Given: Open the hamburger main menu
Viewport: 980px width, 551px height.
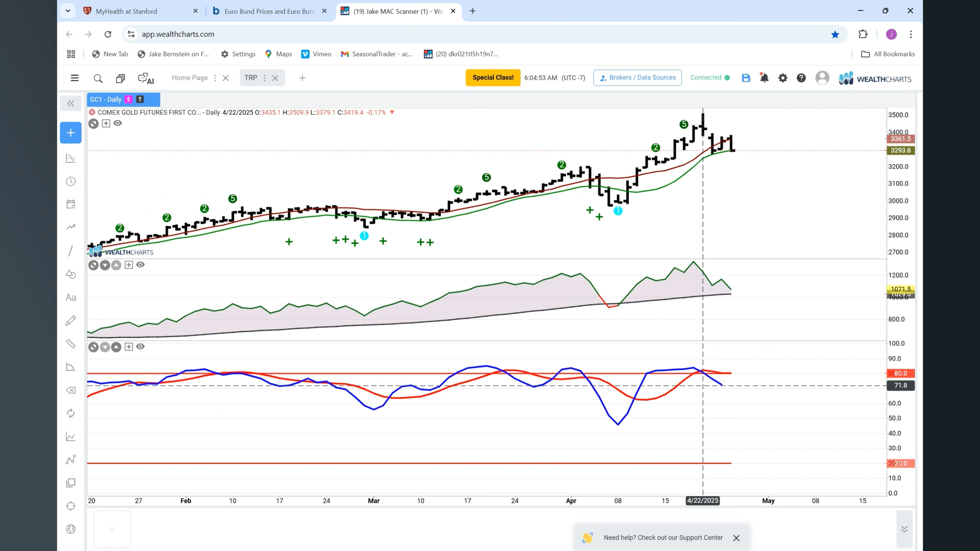Looking at the screenshot, I should (75, 78).
